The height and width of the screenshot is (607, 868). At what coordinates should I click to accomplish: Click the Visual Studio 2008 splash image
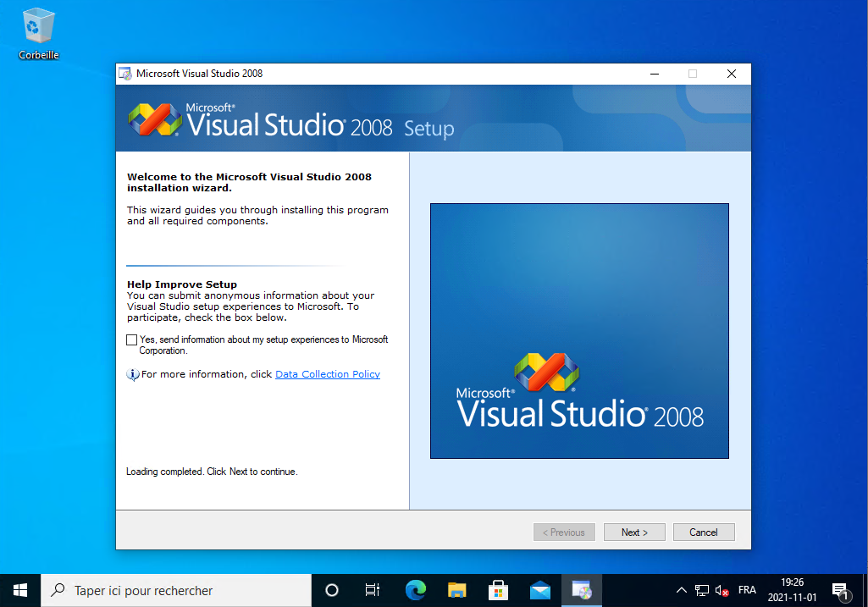(579, 331)
